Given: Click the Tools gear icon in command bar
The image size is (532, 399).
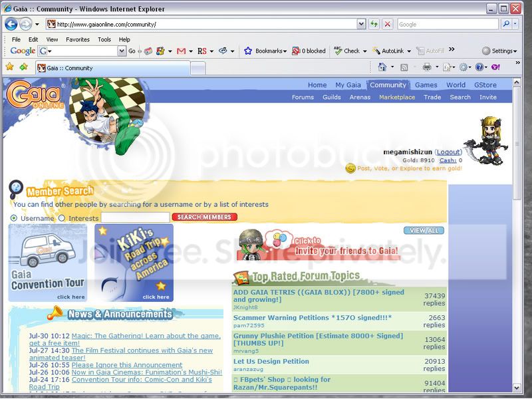Looking at the screenshot, I should pyautogui.click(x=463, y=67).
